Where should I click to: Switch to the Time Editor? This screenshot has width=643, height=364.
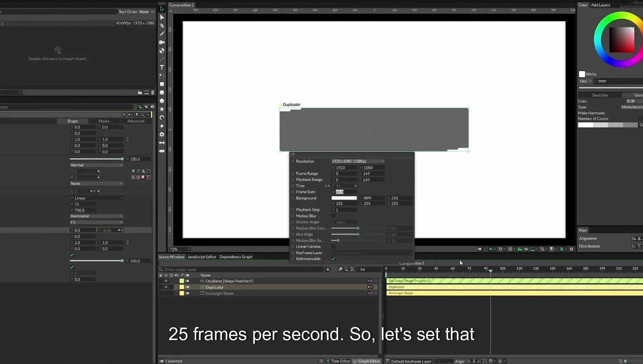pyautogui.click(x=338, y=361)
